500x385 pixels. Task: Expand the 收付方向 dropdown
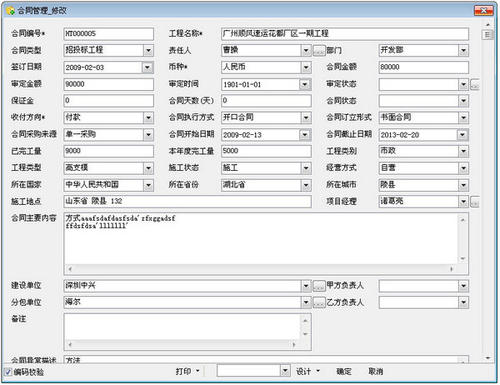tap(148, 118)
